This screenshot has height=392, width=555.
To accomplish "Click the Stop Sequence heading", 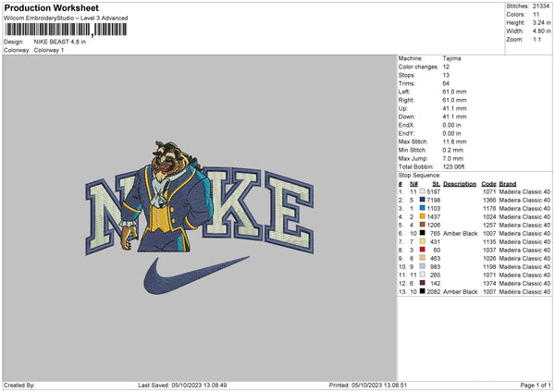I will tap(419, 175).
